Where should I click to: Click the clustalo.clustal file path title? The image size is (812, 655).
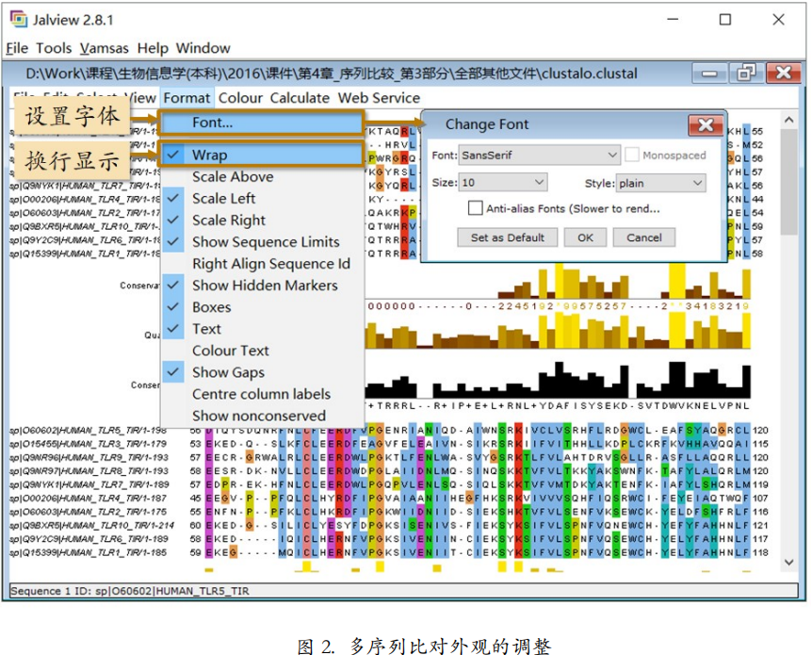(x=332, y=74)
